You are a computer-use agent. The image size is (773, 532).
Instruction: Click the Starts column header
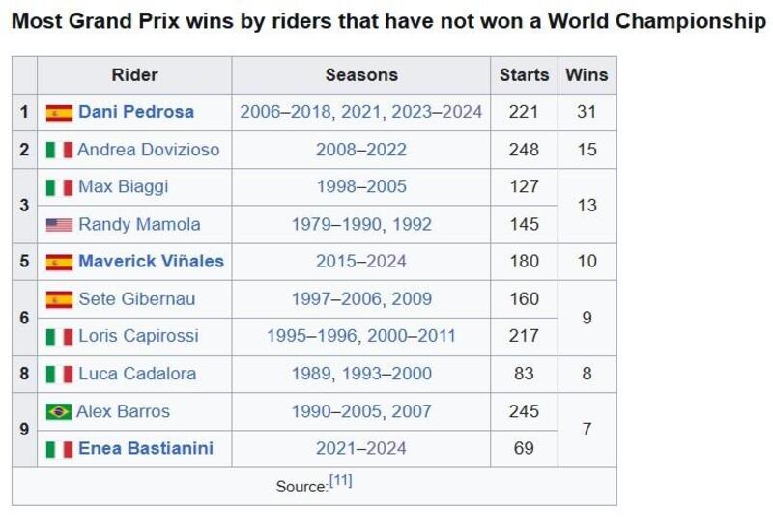coord(524,74)
